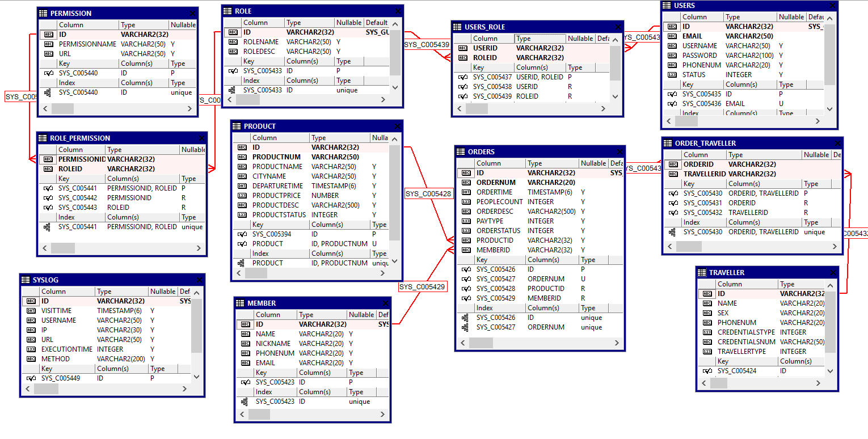Click the PRODUCT table scroll-down arrow

(x=394, y=261)
